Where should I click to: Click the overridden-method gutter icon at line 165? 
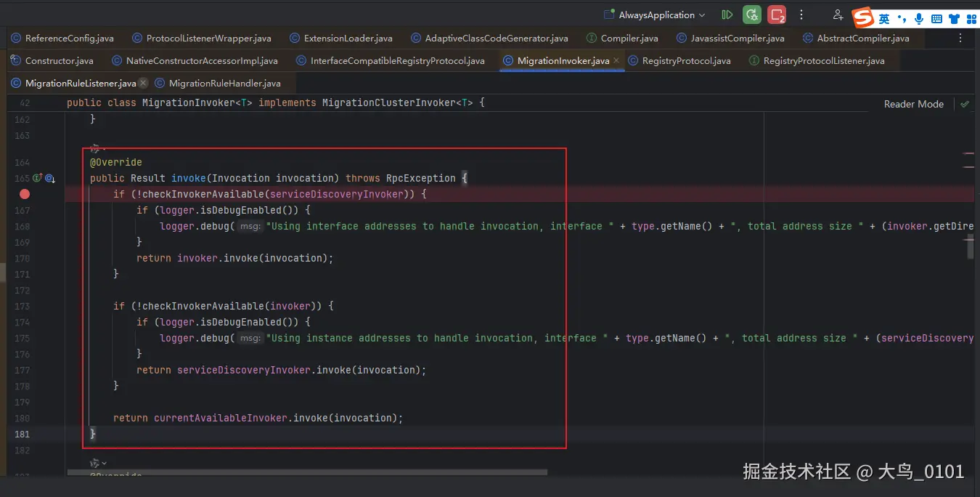[x=50, y=178]
